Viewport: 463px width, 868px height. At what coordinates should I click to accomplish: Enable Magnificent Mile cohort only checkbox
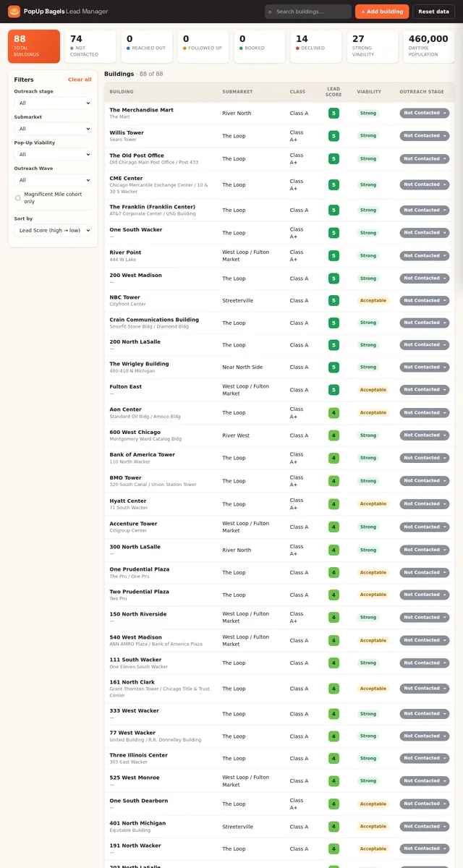click(18, 197)
